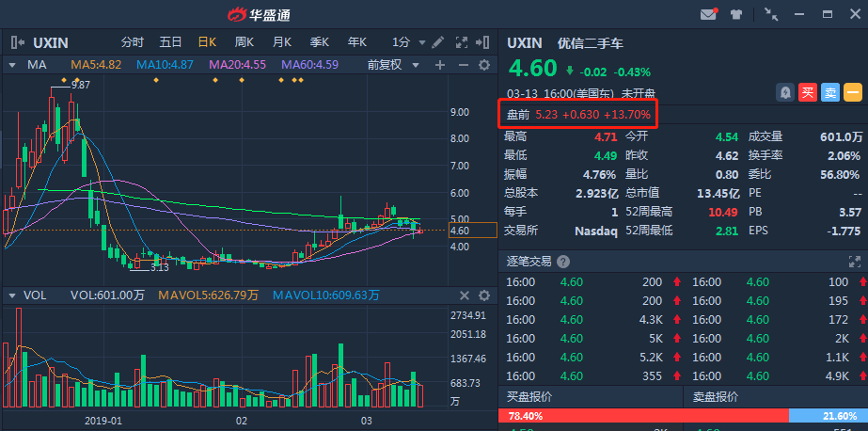Switch to the 分时 chart tab
868x431 pixels.
click(x=133, y=42)
